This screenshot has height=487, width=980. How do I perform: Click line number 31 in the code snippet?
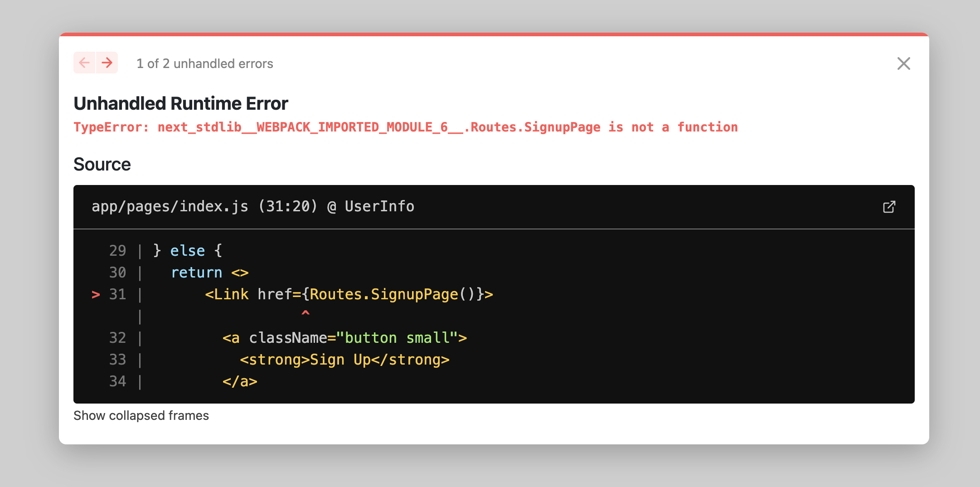(118, 294)
